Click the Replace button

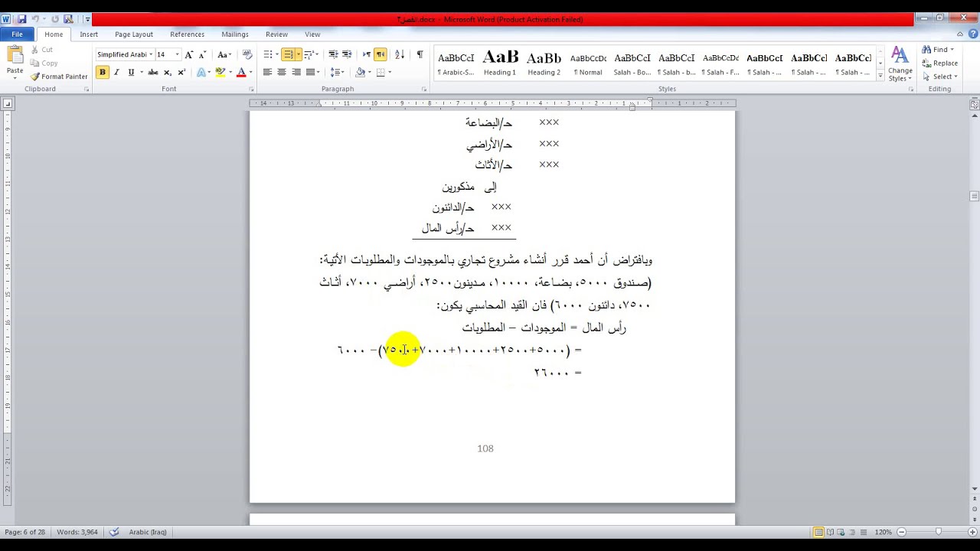pos(940,64)
